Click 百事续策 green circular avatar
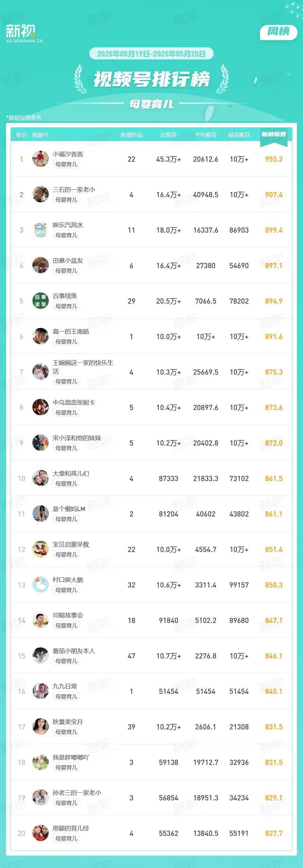Screen dimensions: 303x868 40,301
